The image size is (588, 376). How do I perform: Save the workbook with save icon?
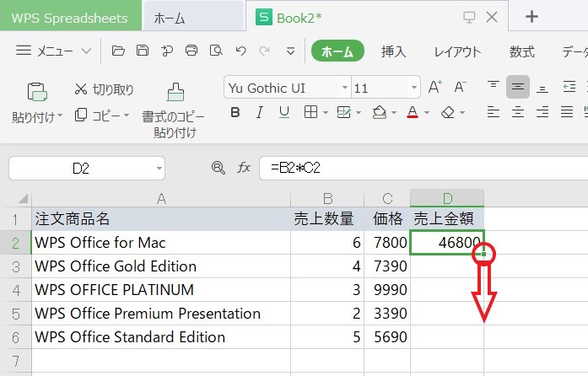(x=142, y=51)
